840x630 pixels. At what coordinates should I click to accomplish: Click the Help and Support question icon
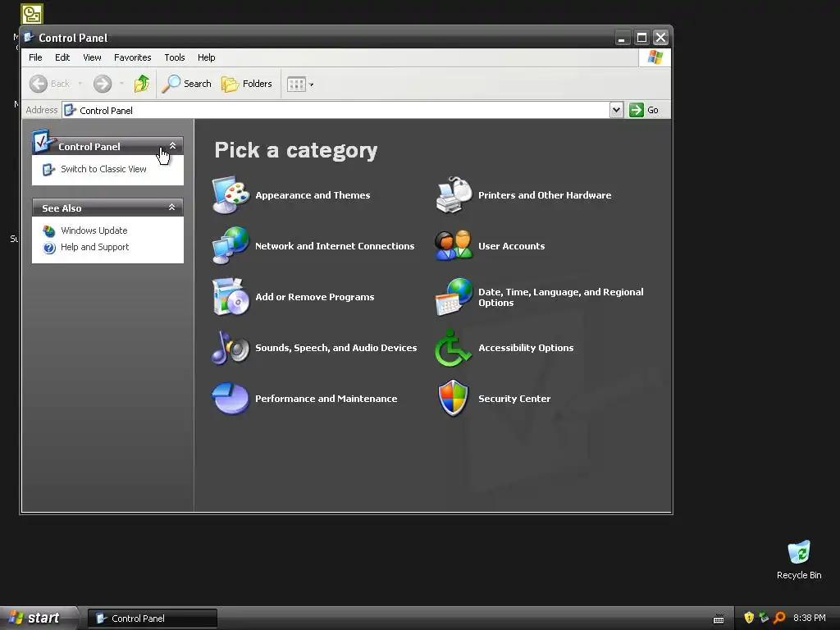(x=48, y=248)
